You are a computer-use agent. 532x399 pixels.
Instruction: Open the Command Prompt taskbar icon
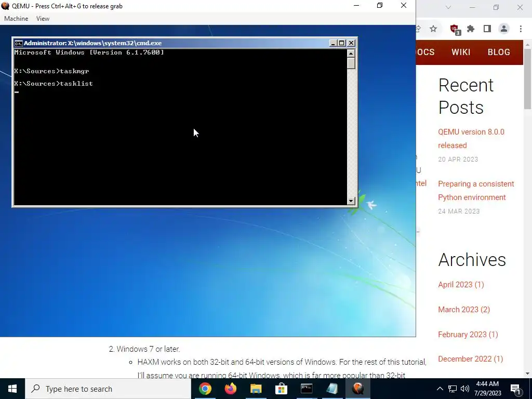click(307, 389)
